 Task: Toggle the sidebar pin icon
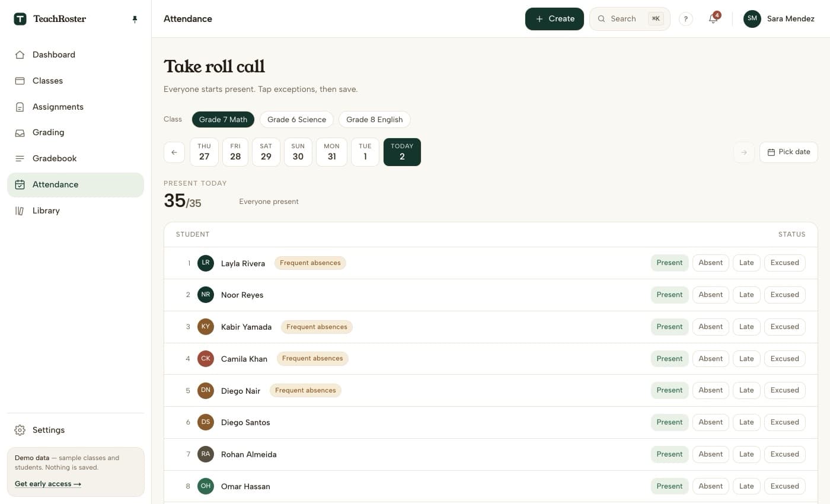coord(135,19)
